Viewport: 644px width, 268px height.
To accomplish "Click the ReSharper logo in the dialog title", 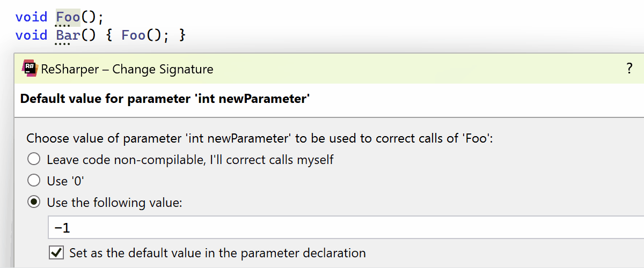I will click(x=30, y=69).
